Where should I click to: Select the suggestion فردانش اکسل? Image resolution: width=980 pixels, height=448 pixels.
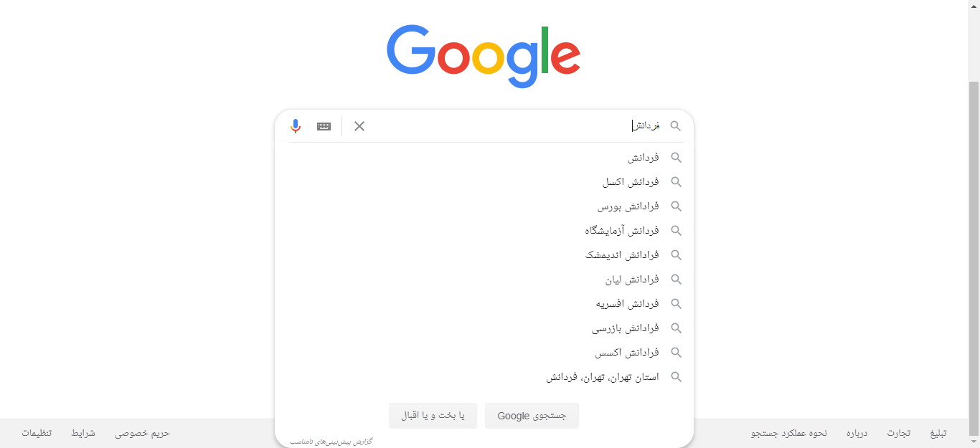point(484,182)
